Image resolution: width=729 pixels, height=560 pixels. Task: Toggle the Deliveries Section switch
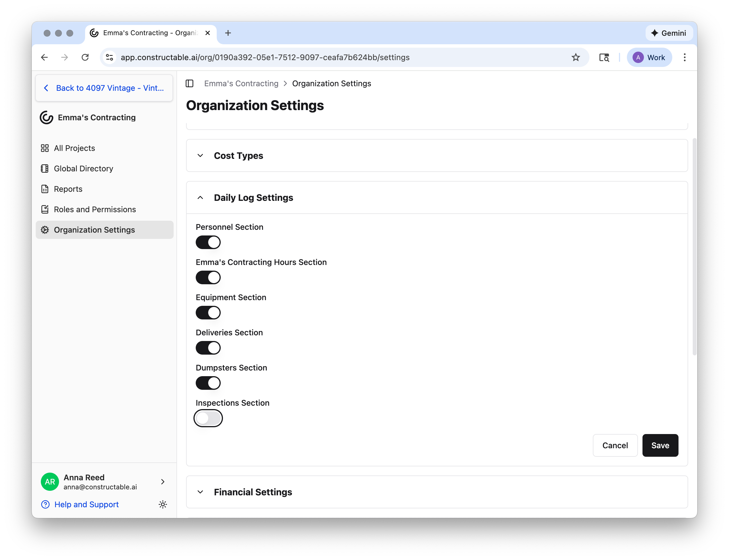[208, 348]
